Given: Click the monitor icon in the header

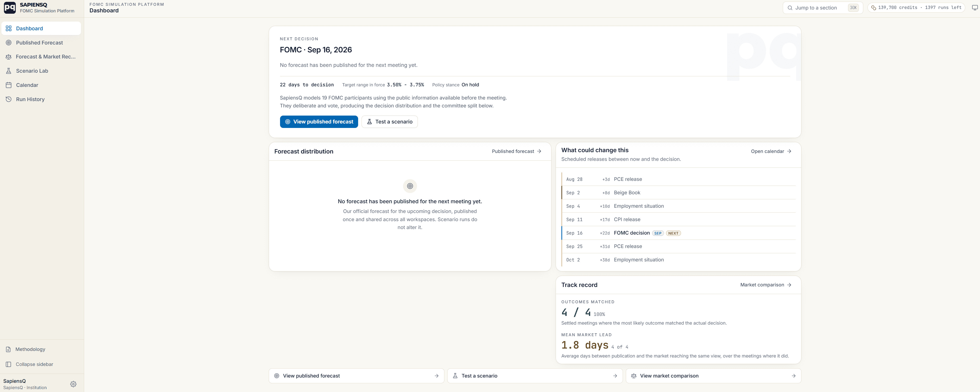Looking at the screenshot, I should pos(975,8).
